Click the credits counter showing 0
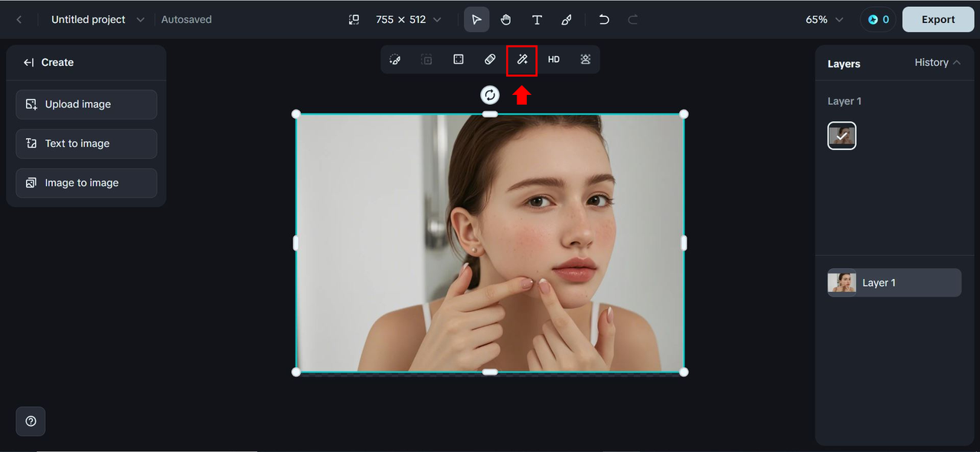This screenshot has height=452, width=980. (x=877, y=20)
